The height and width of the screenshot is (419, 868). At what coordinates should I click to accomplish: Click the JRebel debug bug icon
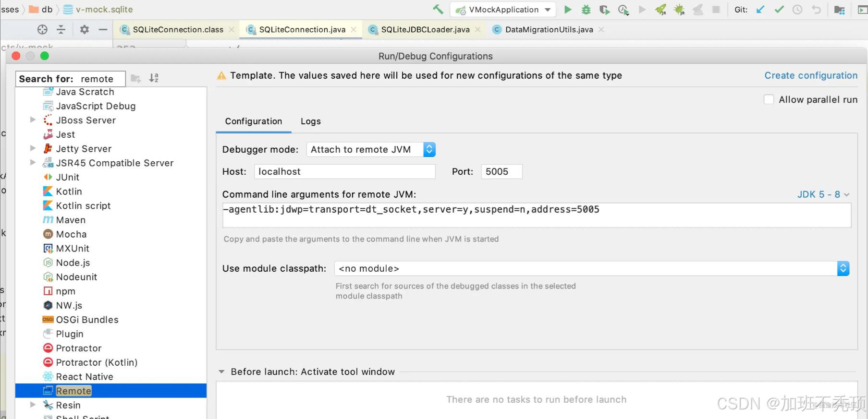coord(679,10)
